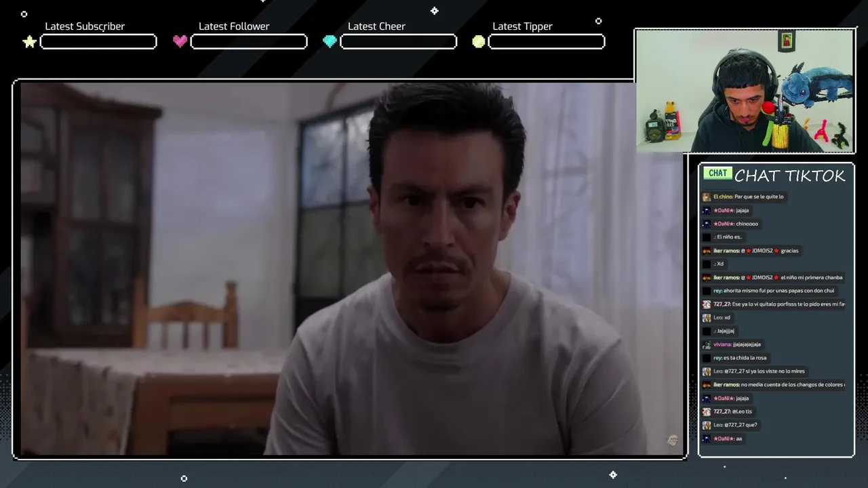Click the 'Jajajjjaj' chat message
Screen dimensions: 868x488
(726, 331)
